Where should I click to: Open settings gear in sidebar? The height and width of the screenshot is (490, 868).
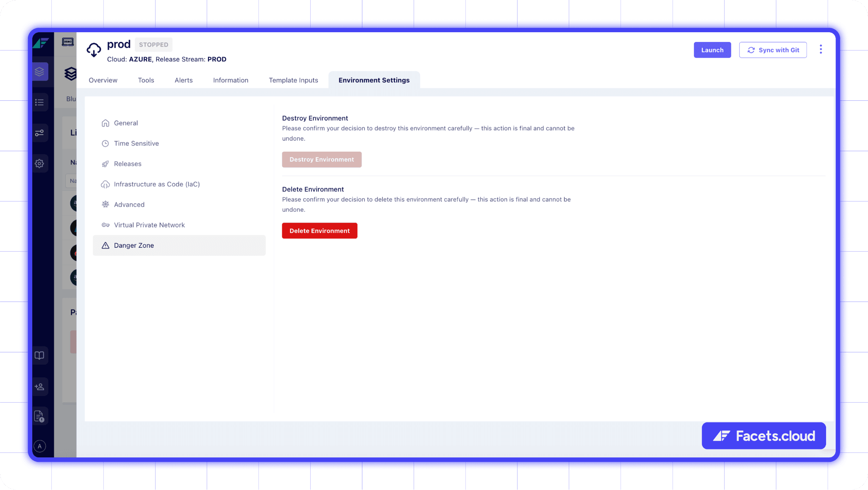point(40,163)
